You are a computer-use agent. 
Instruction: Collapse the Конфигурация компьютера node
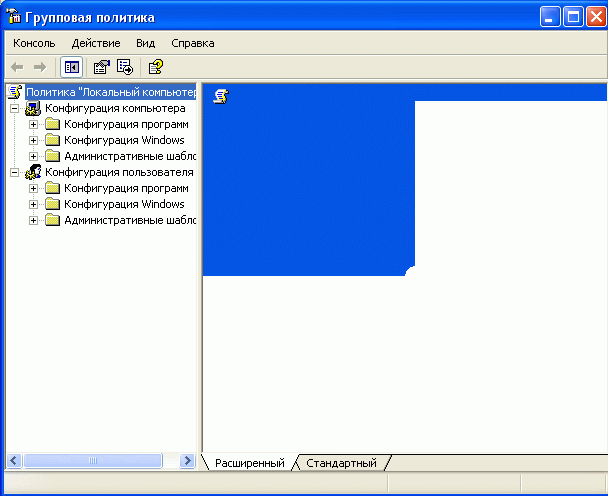tap(14, 108)
